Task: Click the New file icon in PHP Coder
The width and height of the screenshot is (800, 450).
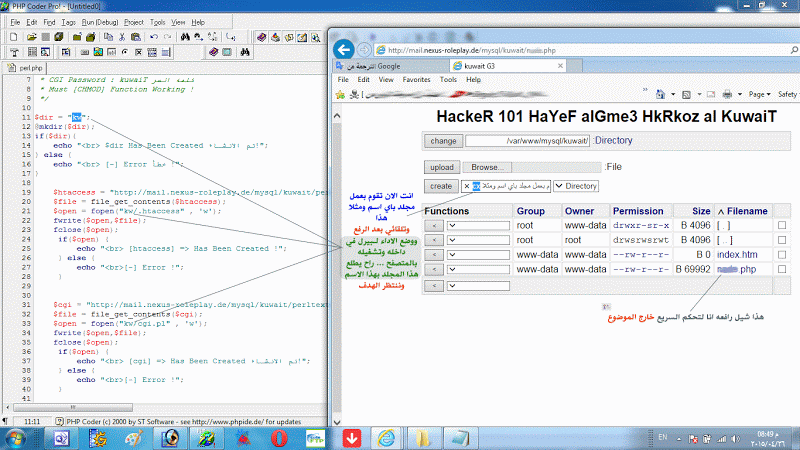Action: click(x=14, y=37)
